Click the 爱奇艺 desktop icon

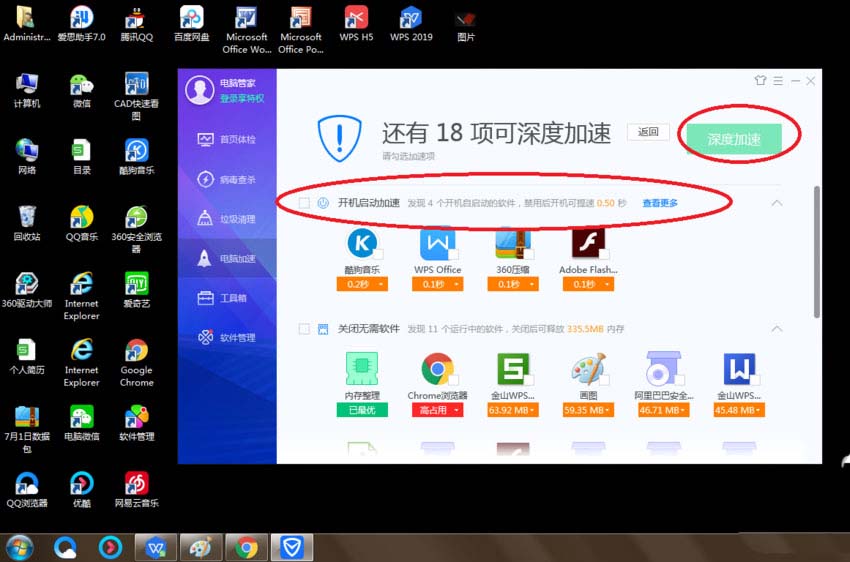pos(136,285)
